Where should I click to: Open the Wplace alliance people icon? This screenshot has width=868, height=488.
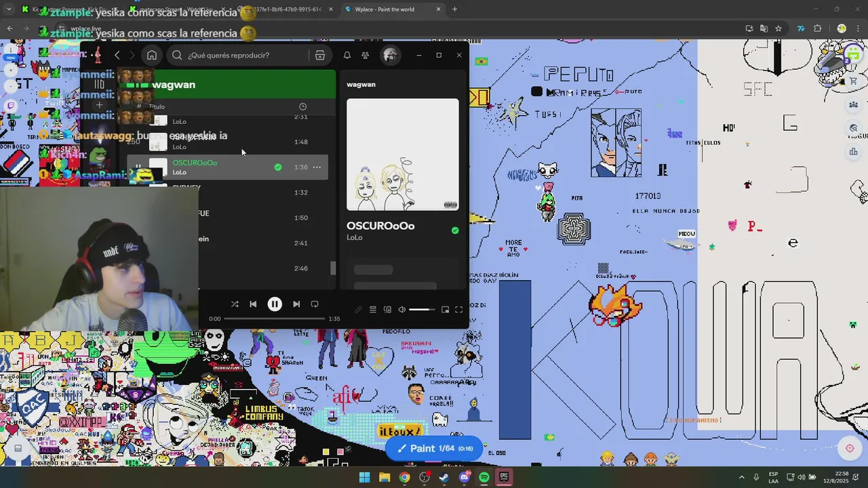click(x=854, y=105)
